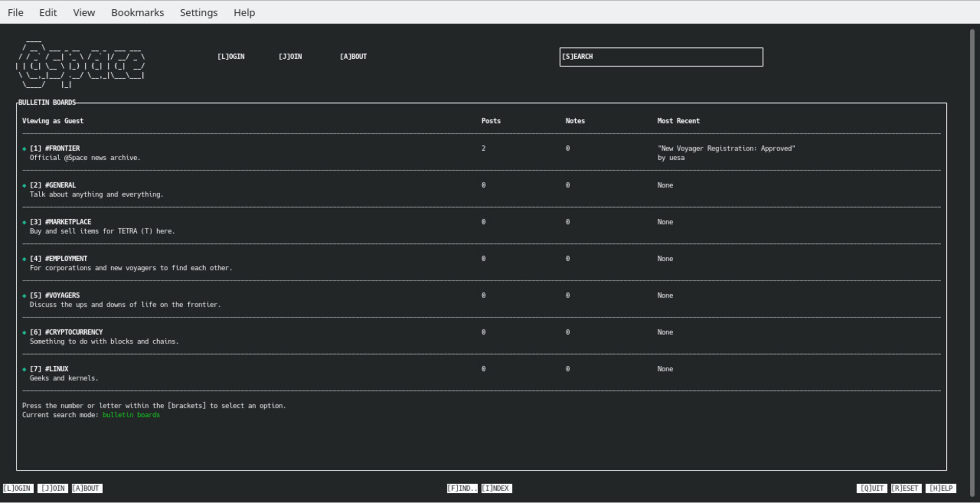Click the [L]OGIN link in header

coord(231,57)
